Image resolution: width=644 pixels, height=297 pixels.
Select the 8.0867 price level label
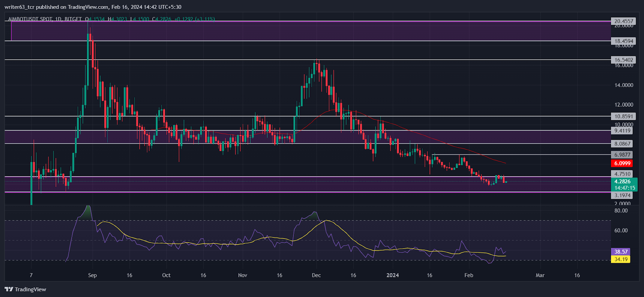pyautogui.click(x=622, y=144)
